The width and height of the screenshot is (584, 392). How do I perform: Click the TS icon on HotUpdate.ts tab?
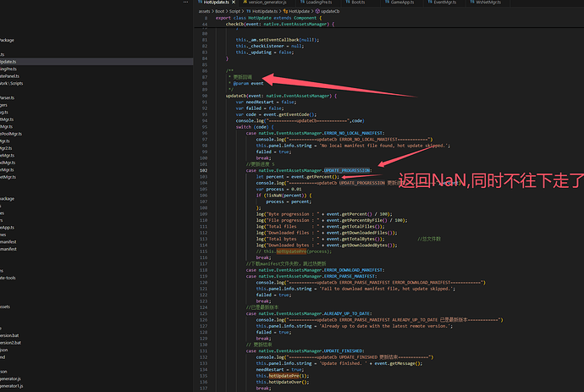coord(200,2)
